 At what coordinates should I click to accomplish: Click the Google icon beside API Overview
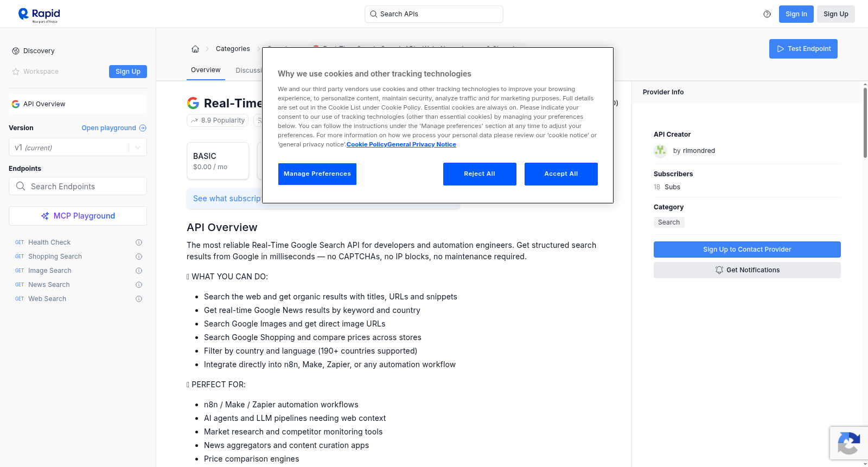click(x=16, y=104)
